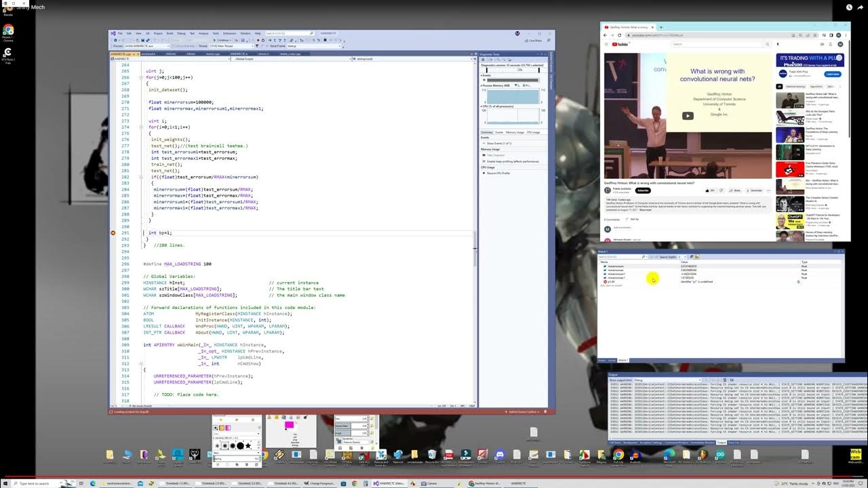Switch to Summary tab in Diagnostic Tools
Viewport: 868px width, 488px height.
click(x=487, y=132)
